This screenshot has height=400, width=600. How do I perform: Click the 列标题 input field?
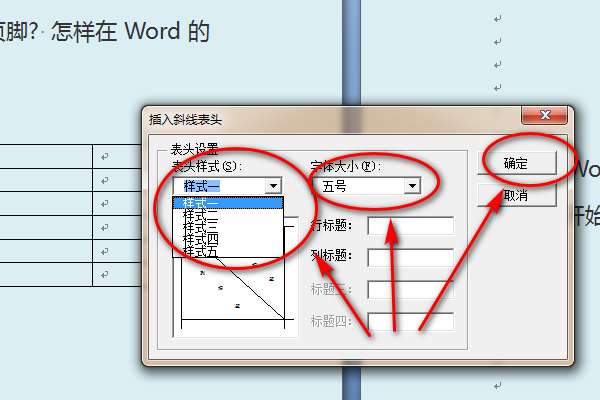(411, 257)
